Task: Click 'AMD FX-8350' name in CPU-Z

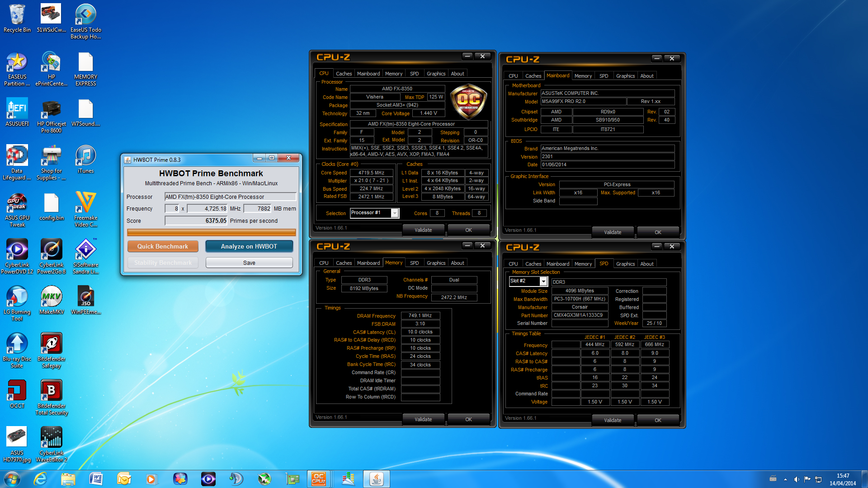Action: [397, 89]
